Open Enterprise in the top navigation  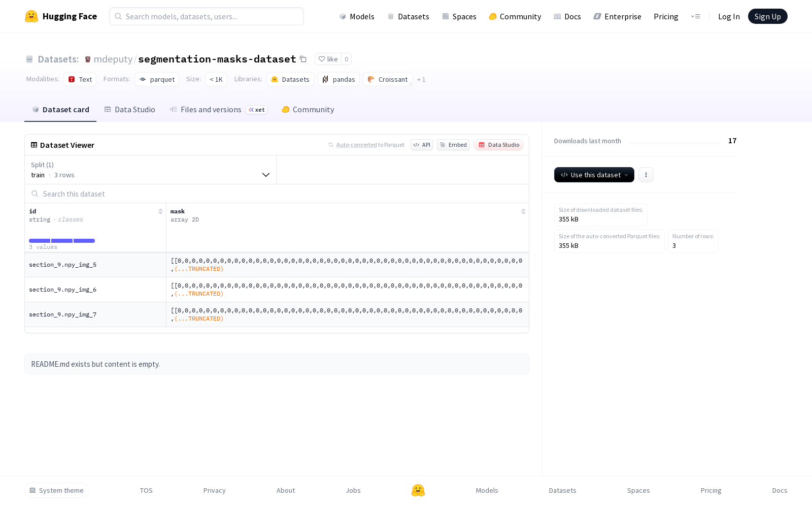click(618, 16)
